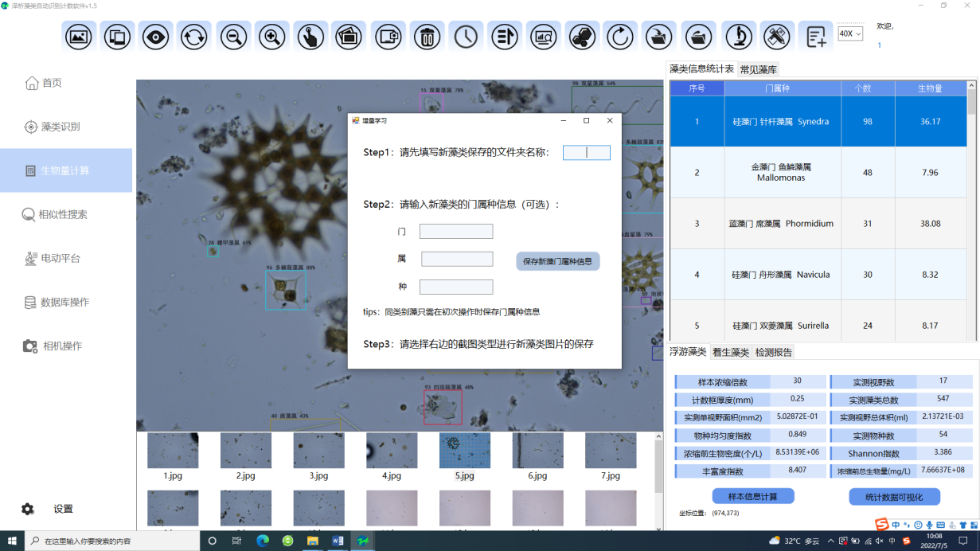Click the zoom in magnifier icon
Viewport: 980px width, 551px height.
point(272,37)
